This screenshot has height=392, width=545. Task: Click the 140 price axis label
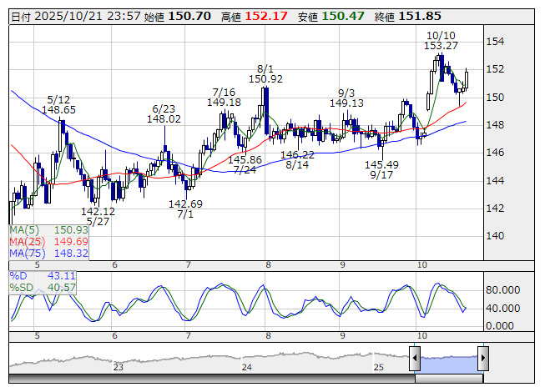click(495, 236)
